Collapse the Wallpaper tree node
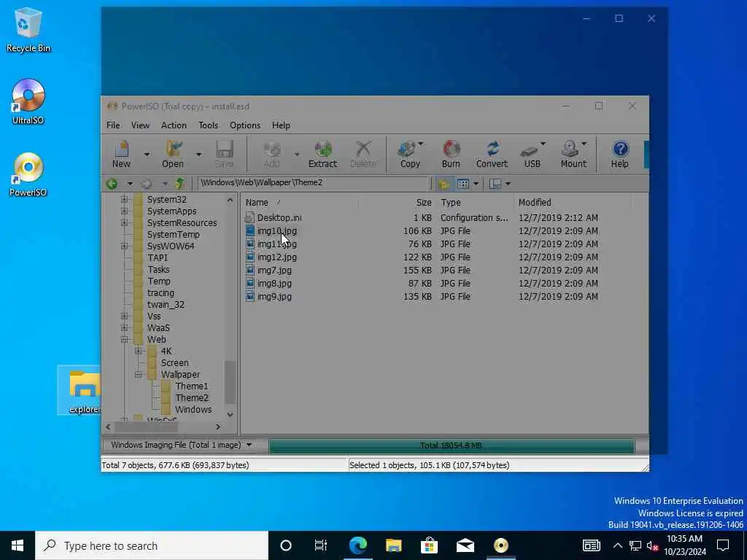The image size is (747, 560). click(x=138, y=375)
